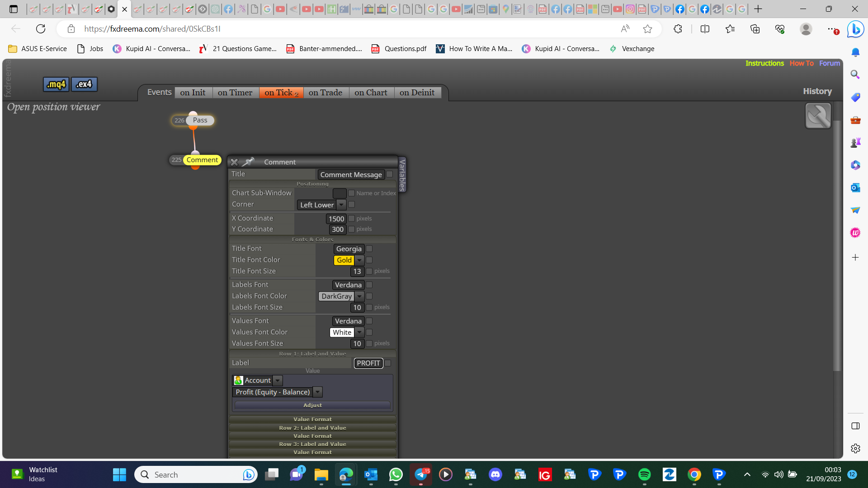Open the Labels Font Color dropdown arrow

[x=359, y=296]
